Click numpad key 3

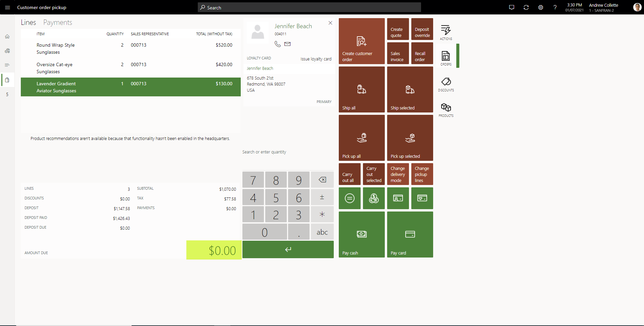[x=298, y=215]
